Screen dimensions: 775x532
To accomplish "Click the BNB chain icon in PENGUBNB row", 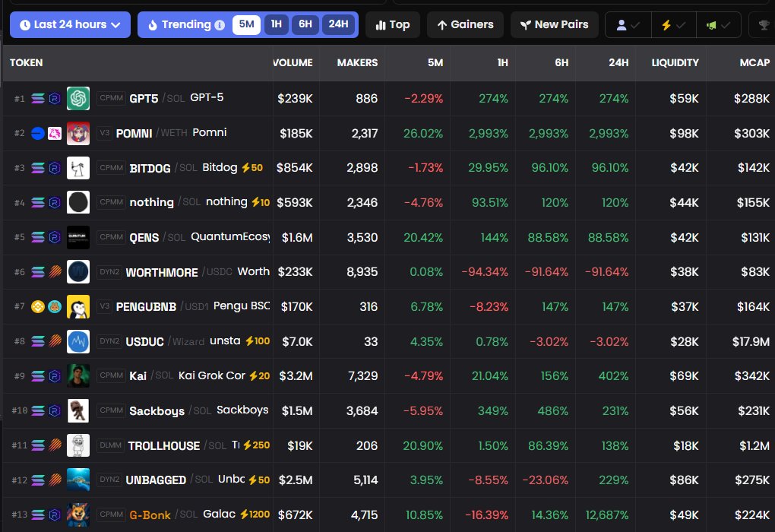I will pyautogui.click(x=38, y=306).
